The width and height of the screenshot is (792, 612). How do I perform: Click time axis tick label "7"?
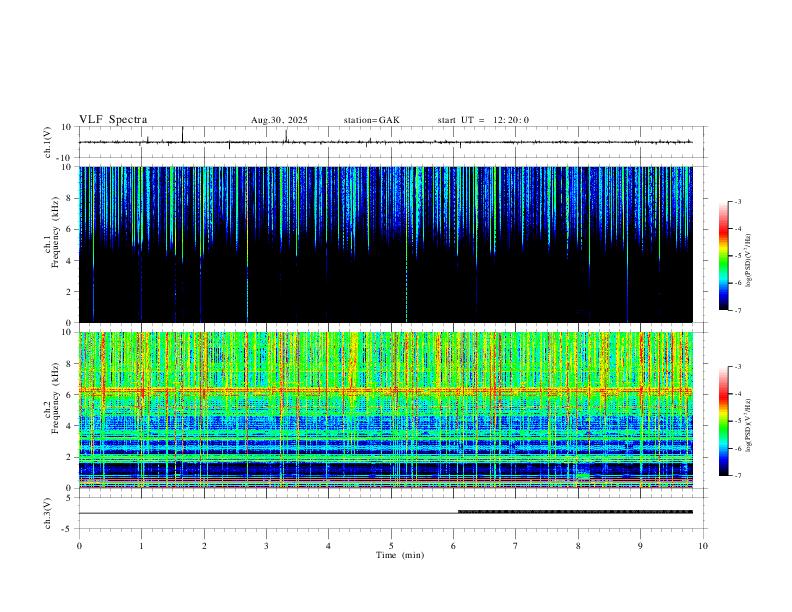tap(516, 546)
